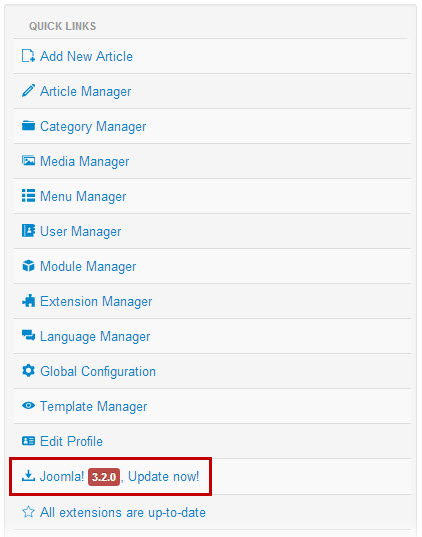This screenshot has width=422, height=537.
Task: Click the eye icon beside Template Manager
Action: pos(28,406)
